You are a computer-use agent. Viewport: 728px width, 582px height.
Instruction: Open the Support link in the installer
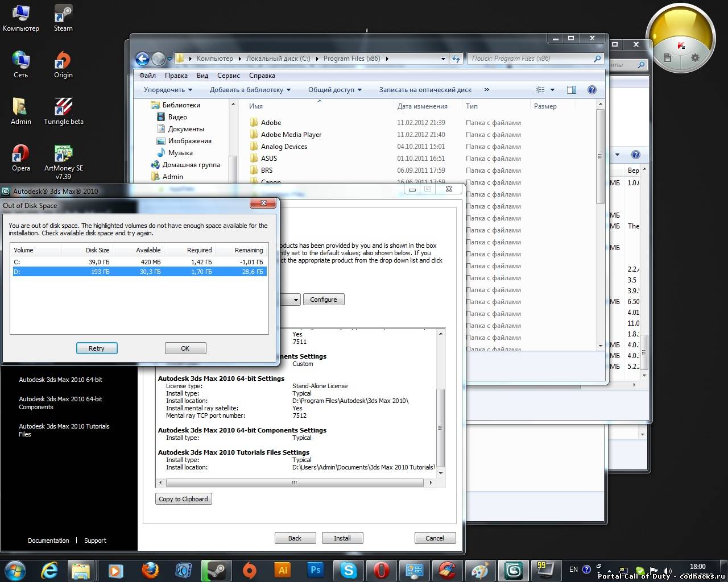[95, 541]
